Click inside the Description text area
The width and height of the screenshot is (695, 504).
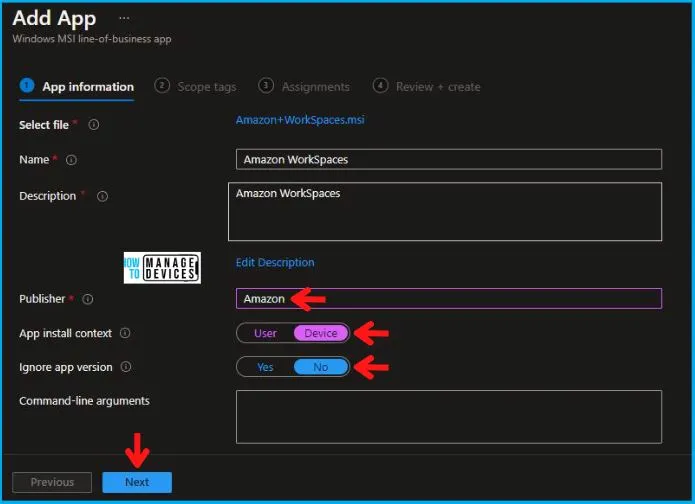(x=445, y=212)
